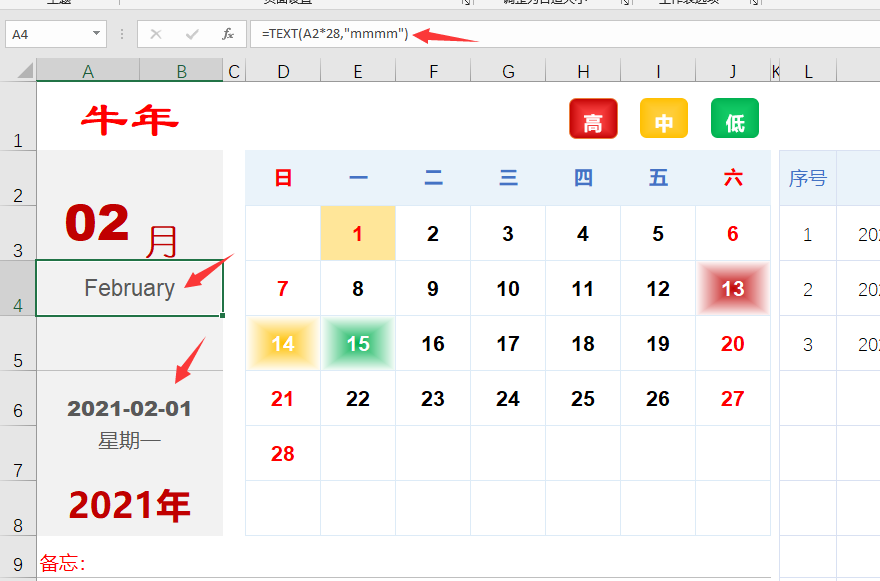Image resolution: width=880 pixels, height=581 pixels.
Task: Click the 星期一 weekday text
Action: [x=130, y=441]
